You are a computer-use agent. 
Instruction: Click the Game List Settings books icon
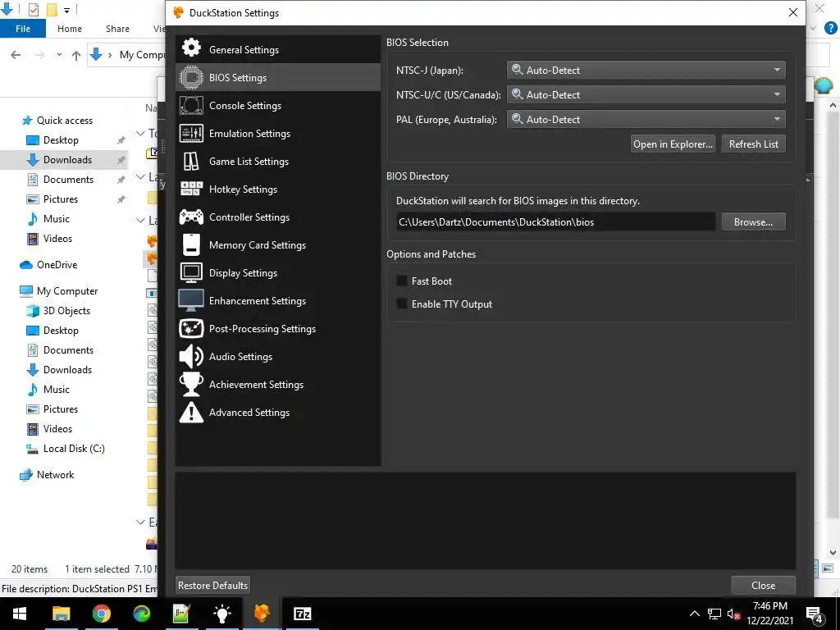(191, 161)
